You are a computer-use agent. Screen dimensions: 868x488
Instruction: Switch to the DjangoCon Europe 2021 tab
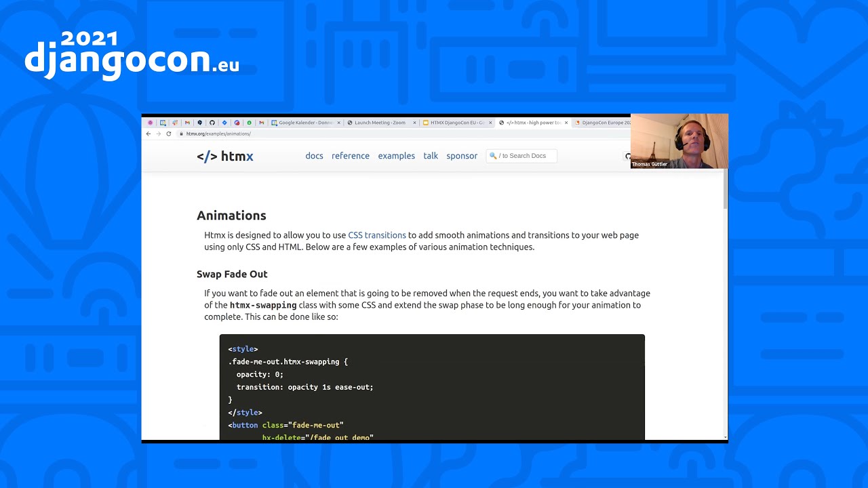[602, 123]
